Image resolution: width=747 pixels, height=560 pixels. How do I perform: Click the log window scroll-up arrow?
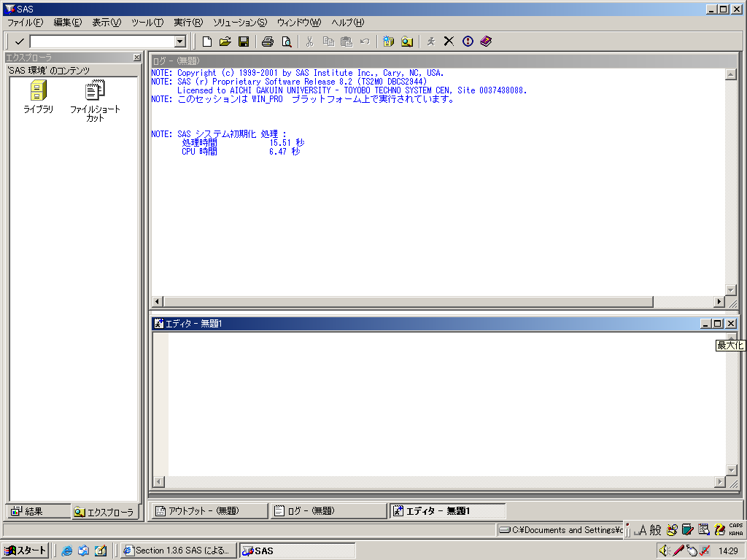click(x=730, y=74)
